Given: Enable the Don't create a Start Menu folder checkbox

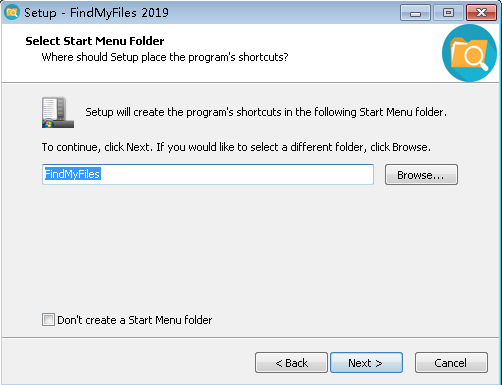Looking at the screenshot, I should [48, 320].
